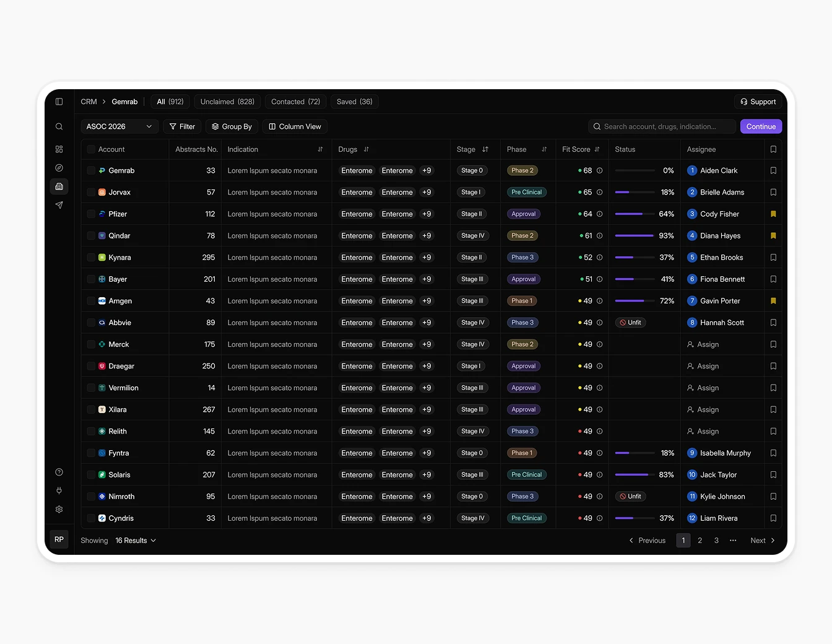The image size is (832, 644).
Task: Open the Group By menu
Action: (x=232, y=126)
